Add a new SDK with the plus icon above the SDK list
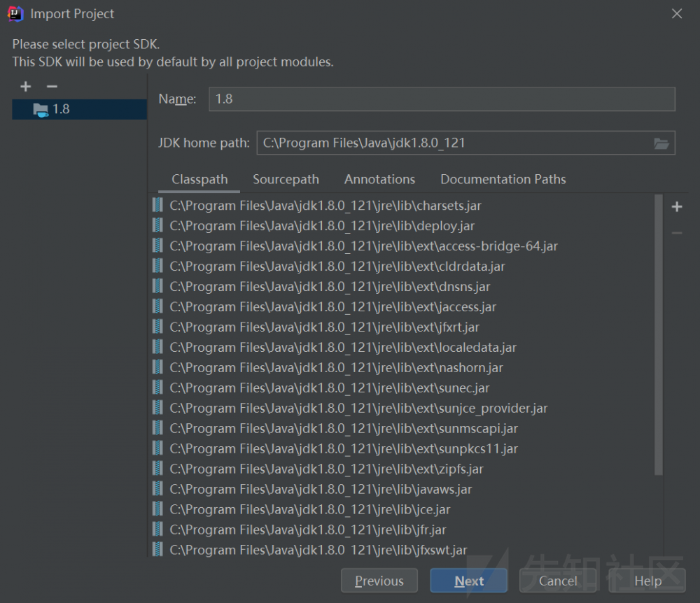This screenshot has width=700, height=603. (26, 87)
